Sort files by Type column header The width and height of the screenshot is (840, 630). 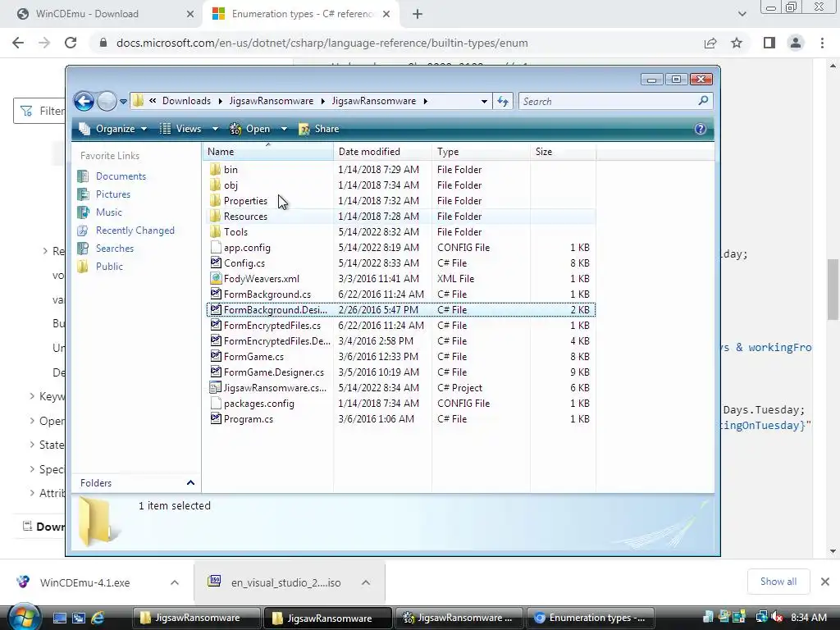click(x=481, y=152)
